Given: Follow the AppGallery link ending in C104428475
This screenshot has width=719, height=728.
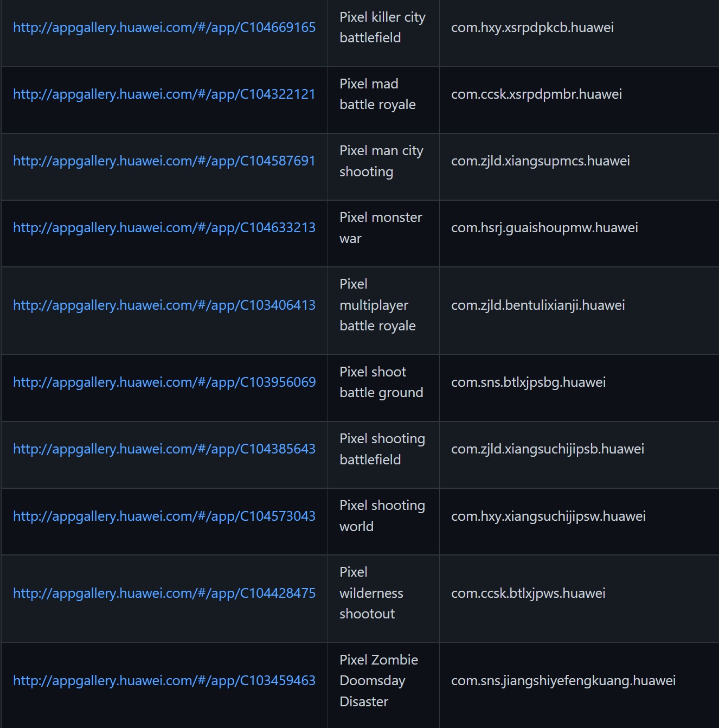Looking at the screenshot, I should 164,593.
